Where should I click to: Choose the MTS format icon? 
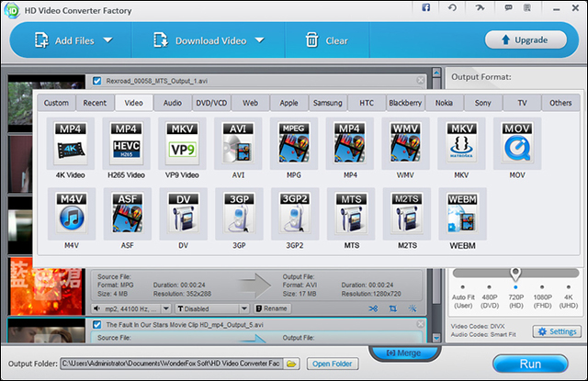(351, 214)
